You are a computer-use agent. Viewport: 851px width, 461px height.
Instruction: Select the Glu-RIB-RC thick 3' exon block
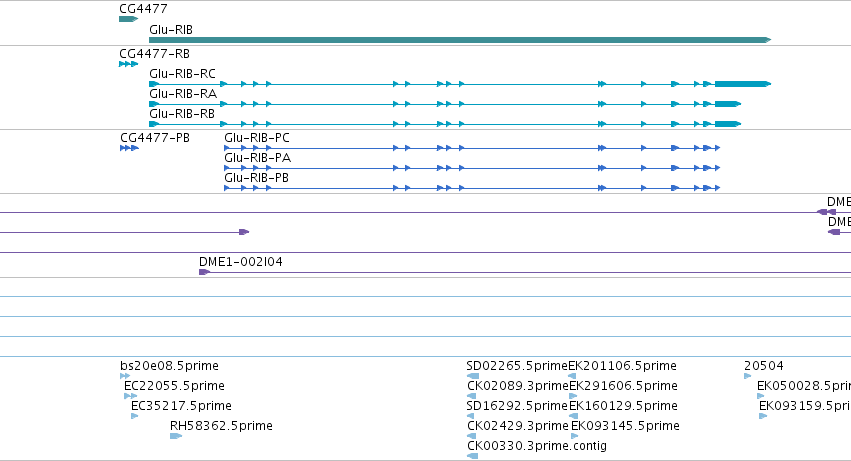[742, 84]
